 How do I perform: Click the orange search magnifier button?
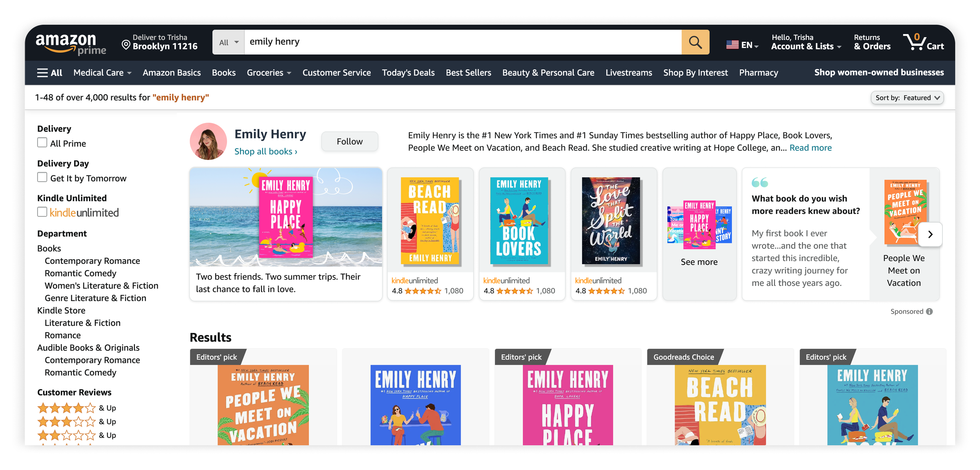click(x=695, y=42)
